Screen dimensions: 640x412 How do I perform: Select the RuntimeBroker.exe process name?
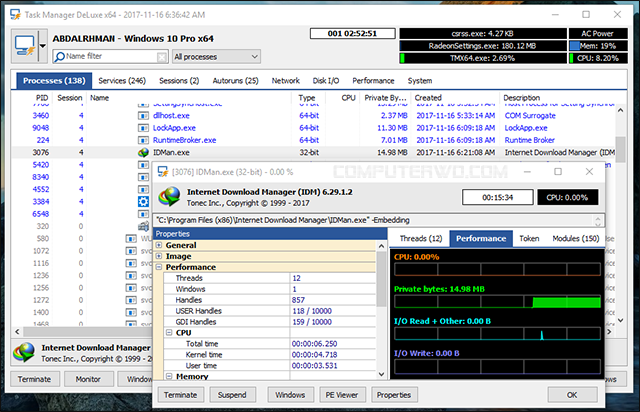(184, 140)
